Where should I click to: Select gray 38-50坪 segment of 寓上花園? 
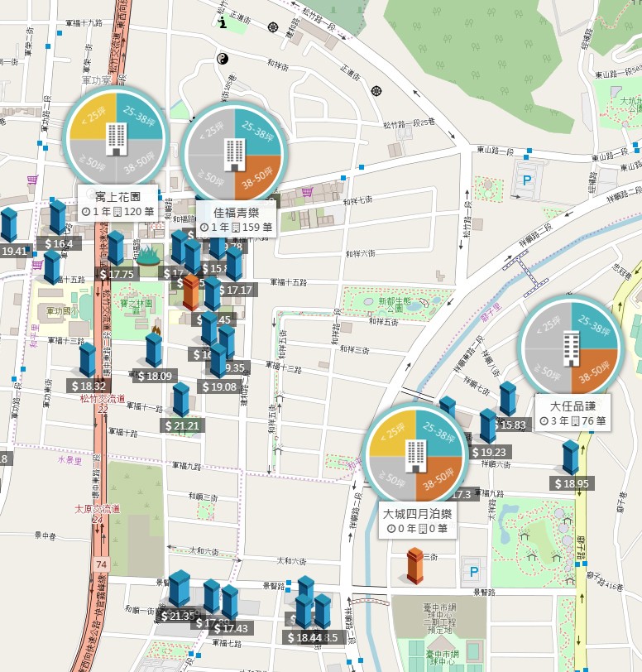tap(139, 162)
